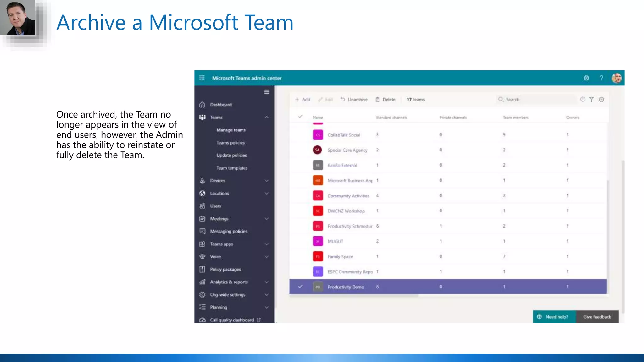Click the Meetings calendar icon
Viewport: 644px width, 362px height.
coord(202,219)
